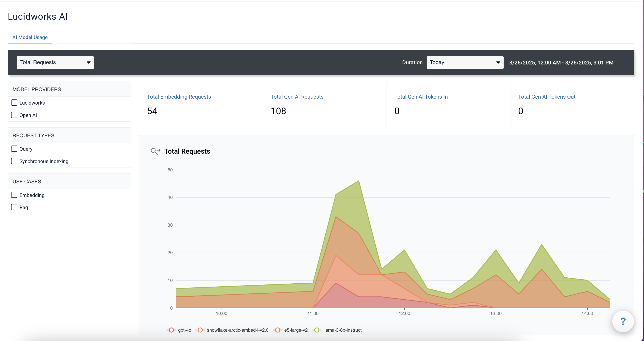The image size is (644, 341).
Task: Click the MODEL PROVIDERS section header
Action: coord(37,89)
